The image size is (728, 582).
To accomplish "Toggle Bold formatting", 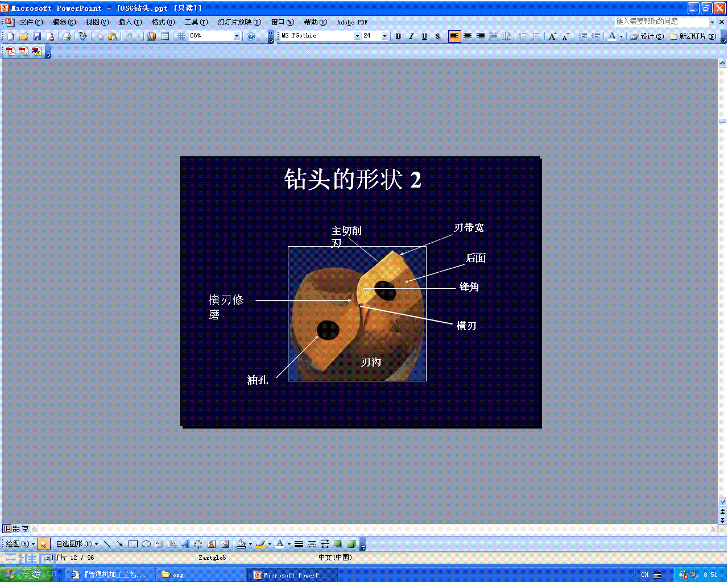I will [398, 36].
